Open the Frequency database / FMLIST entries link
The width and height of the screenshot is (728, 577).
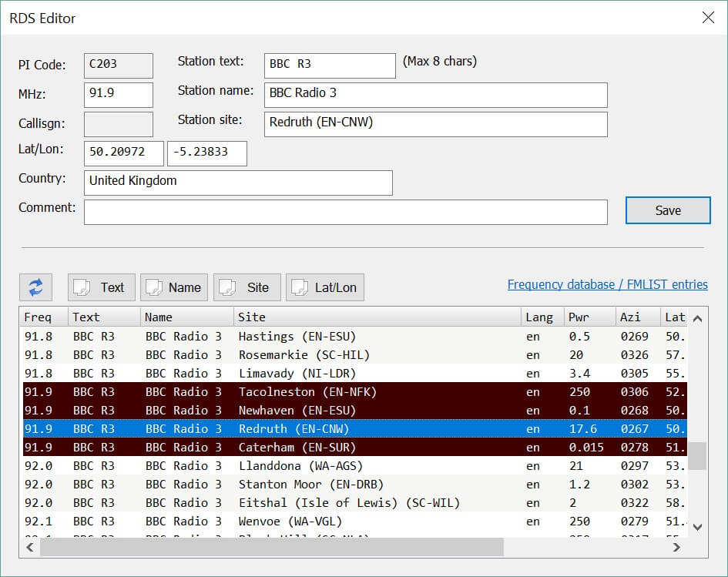tap(607, 284)
